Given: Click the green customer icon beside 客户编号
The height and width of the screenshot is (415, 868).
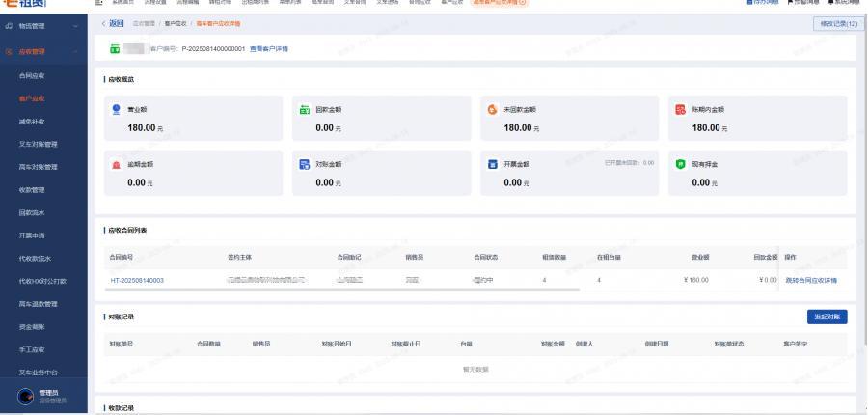Looking at the screenshot, I should click(x=116, y=48).
